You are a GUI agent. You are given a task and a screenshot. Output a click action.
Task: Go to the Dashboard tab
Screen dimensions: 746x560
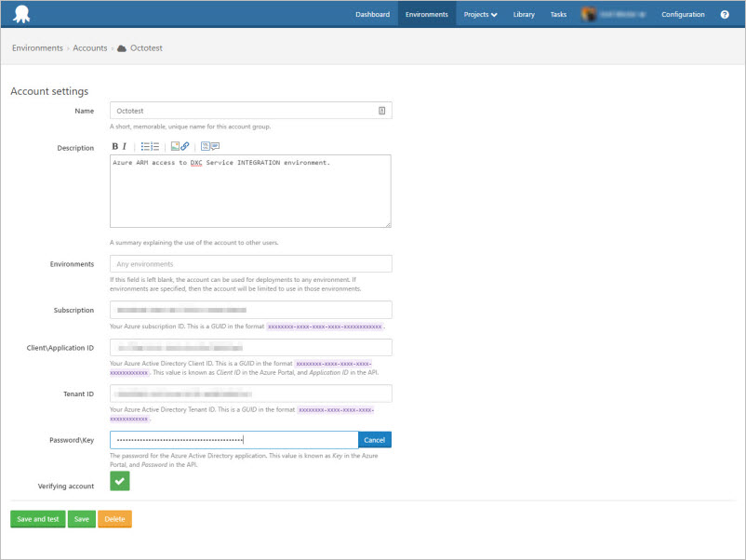click(372, 14)
